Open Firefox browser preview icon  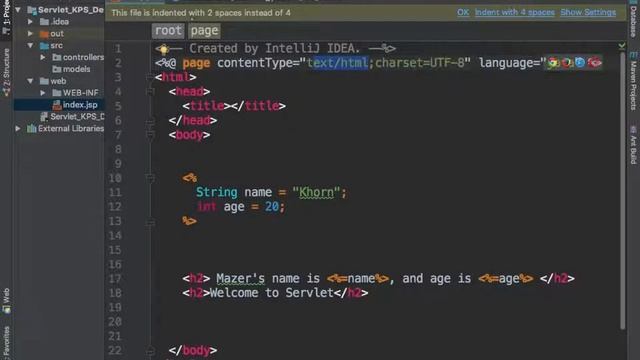pos(567,62)
